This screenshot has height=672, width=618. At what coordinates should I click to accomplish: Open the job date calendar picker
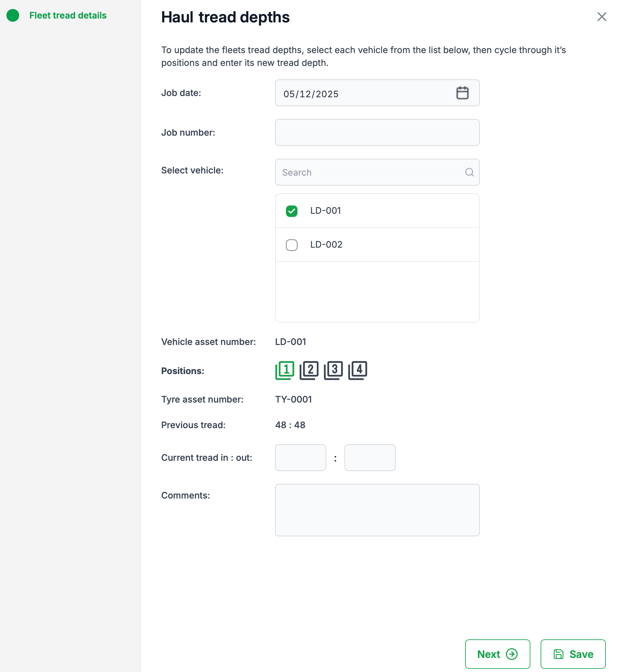(x=462, y=93)
